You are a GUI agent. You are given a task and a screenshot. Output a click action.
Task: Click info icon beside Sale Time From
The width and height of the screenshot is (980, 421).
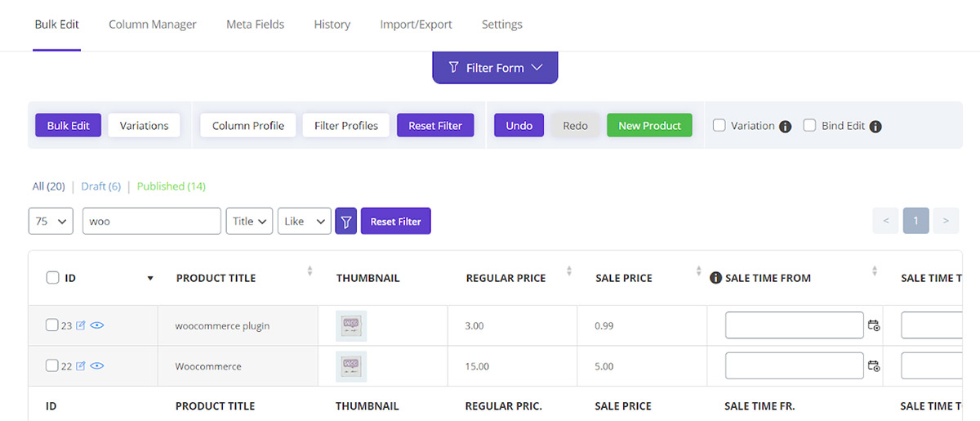716,278
